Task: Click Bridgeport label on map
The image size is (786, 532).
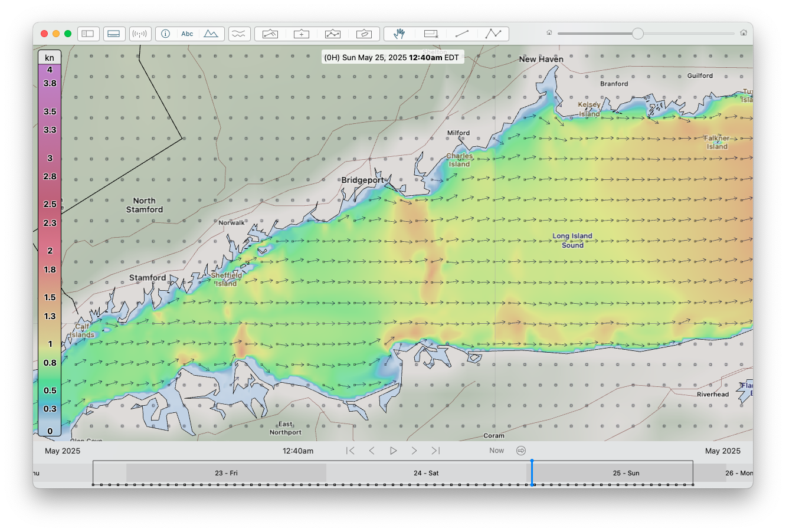Action: click(362, 180)
